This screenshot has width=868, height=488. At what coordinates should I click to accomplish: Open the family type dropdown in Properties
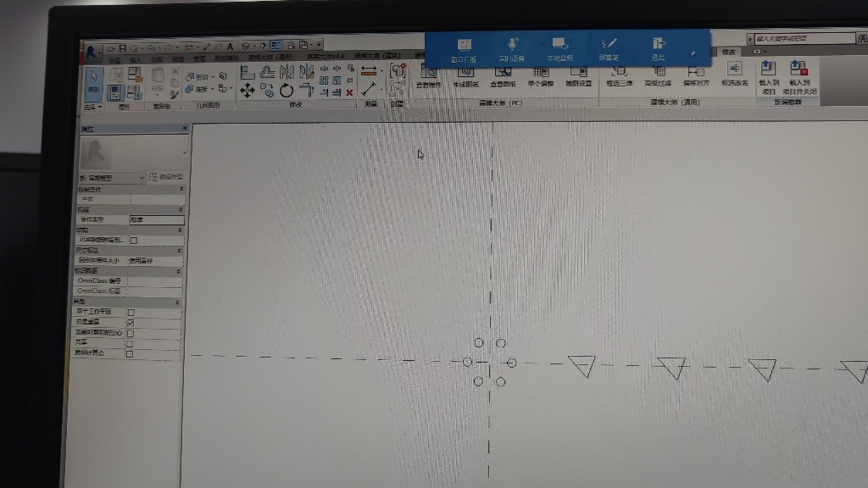pyautogui.click(x=142, y=178)
